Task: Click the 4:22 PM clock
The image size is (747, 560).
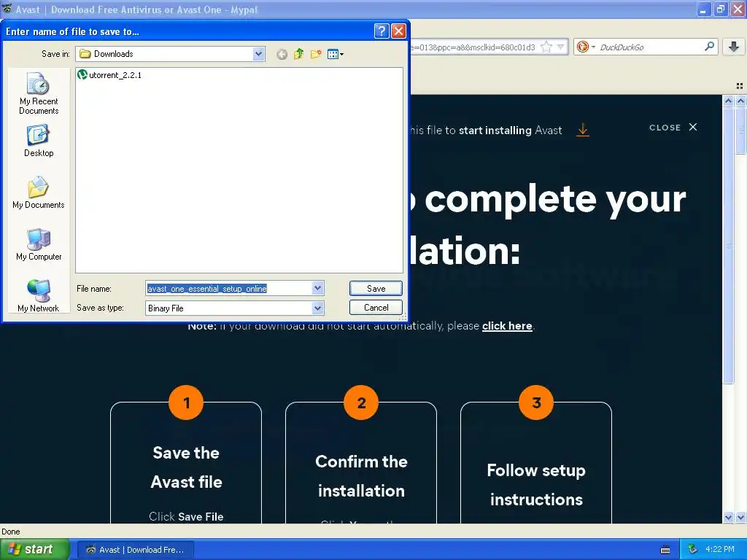Action: pos(720,550)
